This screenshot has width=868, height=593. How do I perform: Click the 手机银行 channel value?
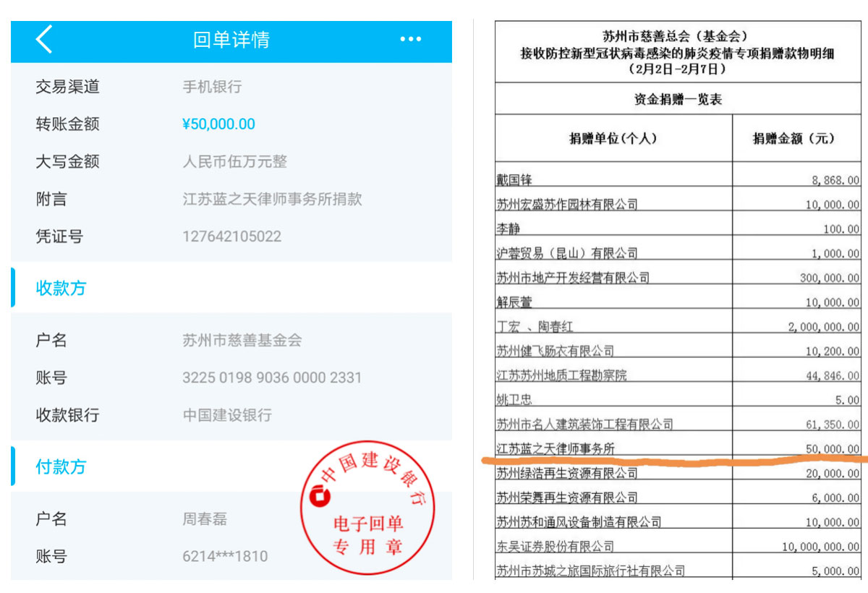coord(212,87)
